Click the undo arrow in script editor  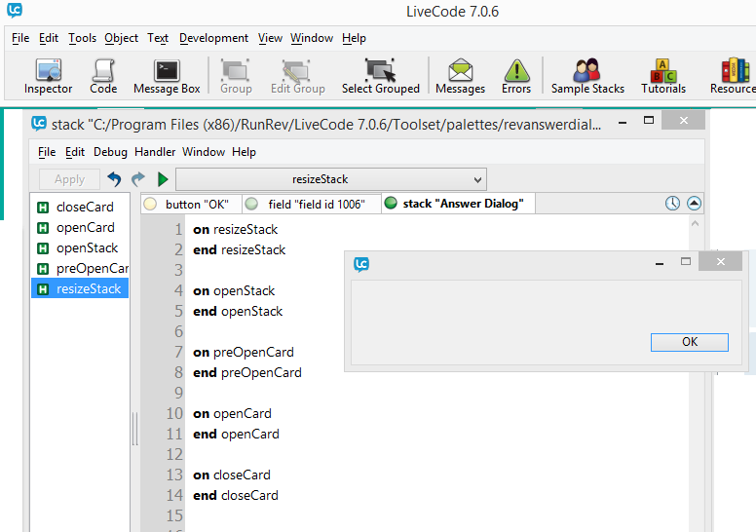coord(114,179)
